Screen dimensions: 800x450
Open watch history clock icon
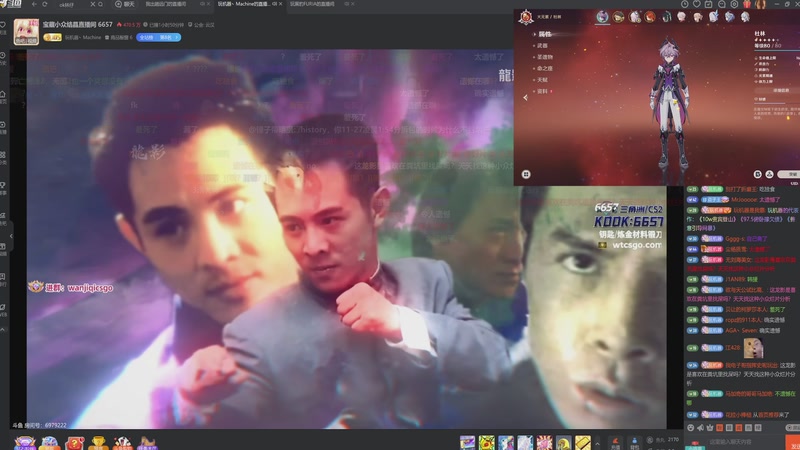[685, 4]
